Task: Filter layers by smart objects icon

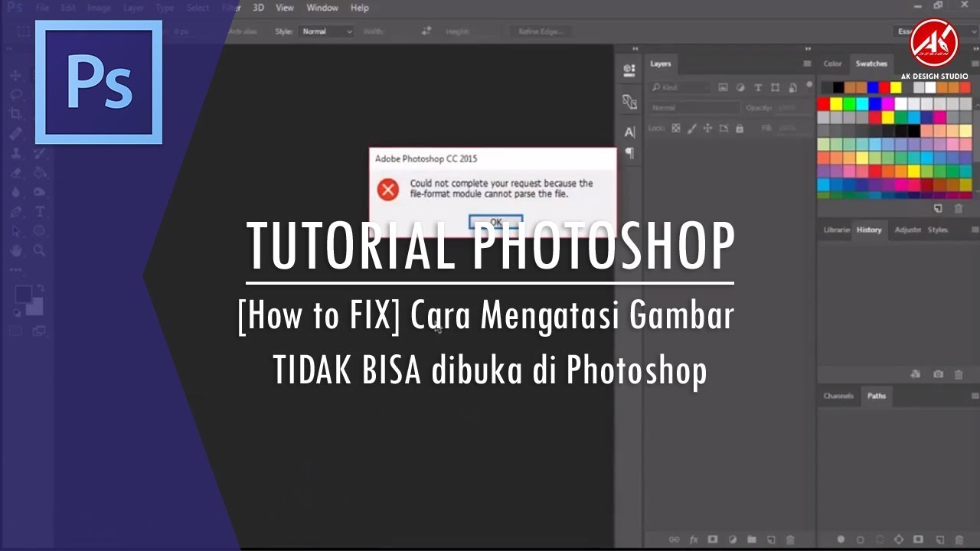Action: click(x=792, y=87)
